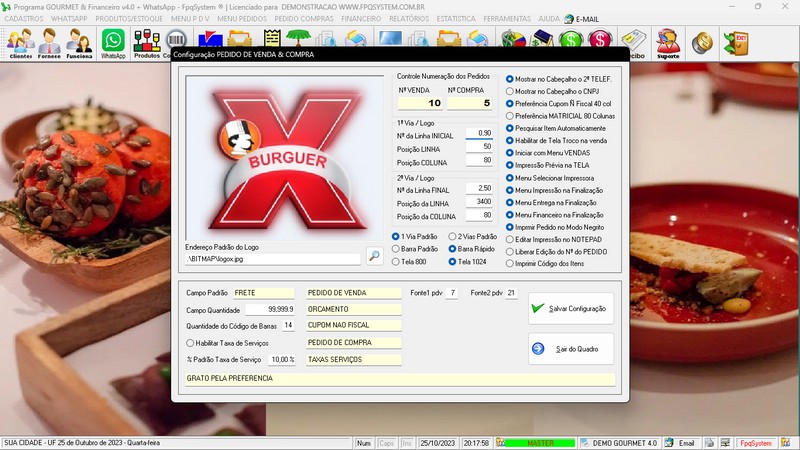Edit the Endereço Padrão do Logo field
This screenshot has height=450, width=800.
click(273, 259)
